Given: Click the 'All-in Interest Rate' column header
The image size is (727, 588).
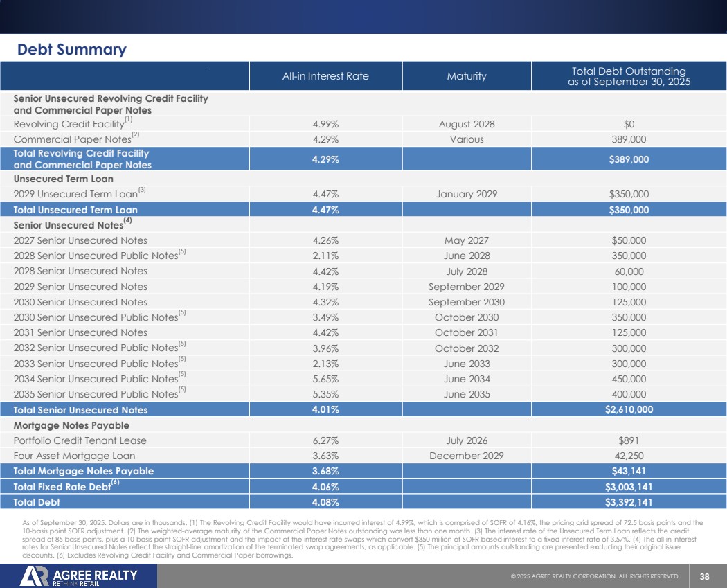Looking at the screenshot, I should tap(325, 76).
